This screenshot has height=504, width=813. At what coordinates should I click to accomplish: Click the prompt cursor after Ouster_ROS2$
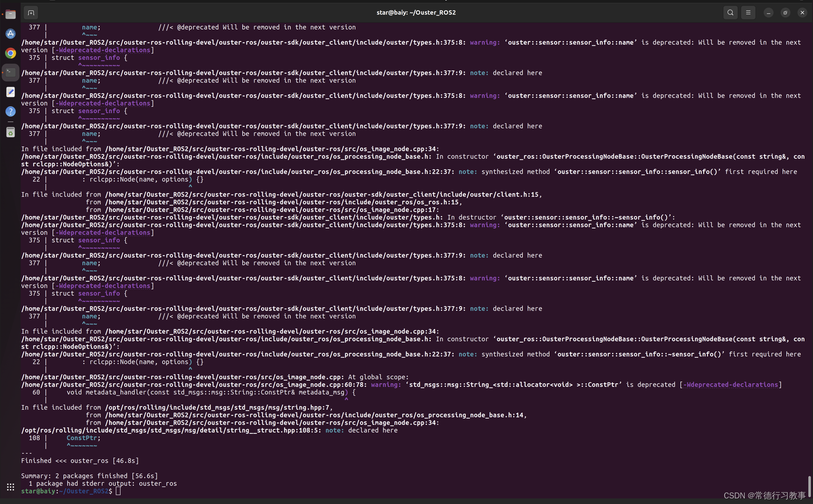pos(118,491)
